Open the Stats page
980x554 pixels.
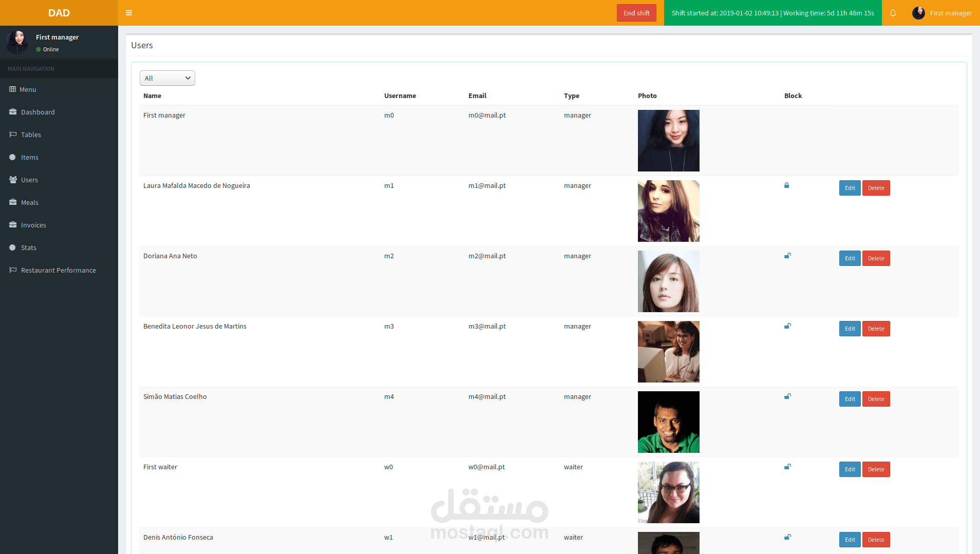(59, 247)
